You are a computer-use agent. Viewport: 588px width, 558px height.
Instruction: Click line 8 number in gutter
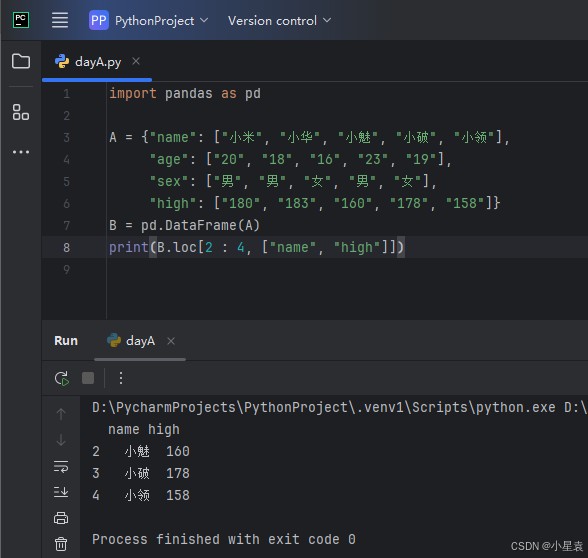click(66, 248)
